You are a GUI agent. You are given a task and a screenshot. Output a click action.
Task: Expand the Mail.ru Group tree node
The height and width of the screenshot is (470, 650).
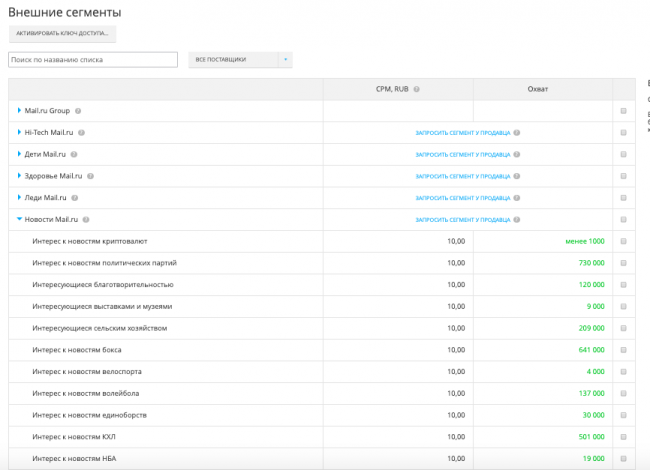click(19, 111)
